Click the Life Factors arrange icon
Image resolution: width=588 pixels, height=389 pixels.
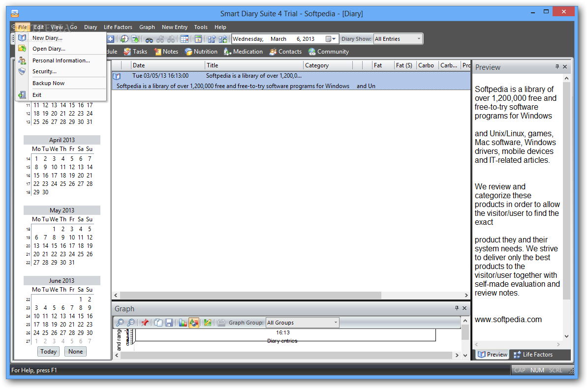coord(212,39)
